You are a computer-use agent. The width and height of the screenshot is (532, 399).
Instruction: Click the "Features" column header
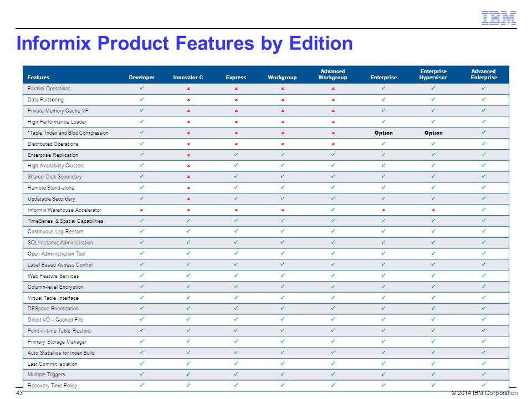[x=38, y=78]
